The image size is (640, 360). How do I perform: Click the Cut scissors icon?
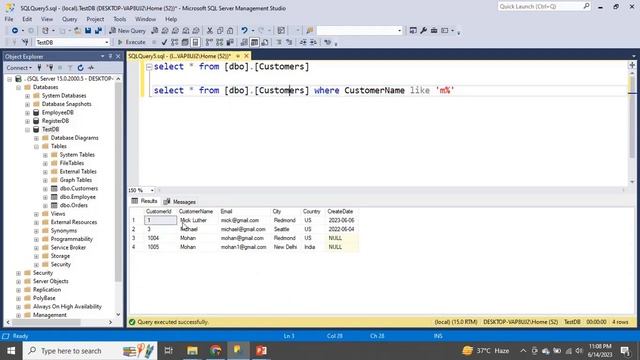coord(209,31)
